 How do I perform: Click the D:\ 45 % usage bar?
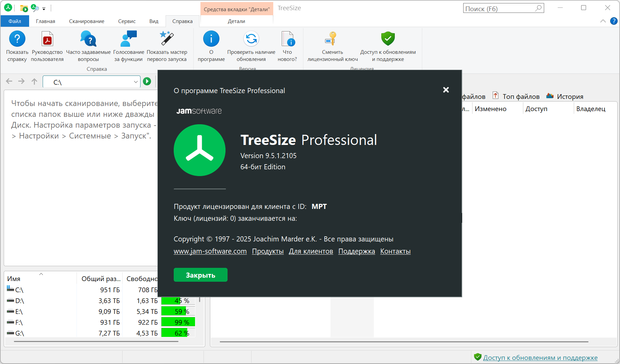[x=178, y=301]
